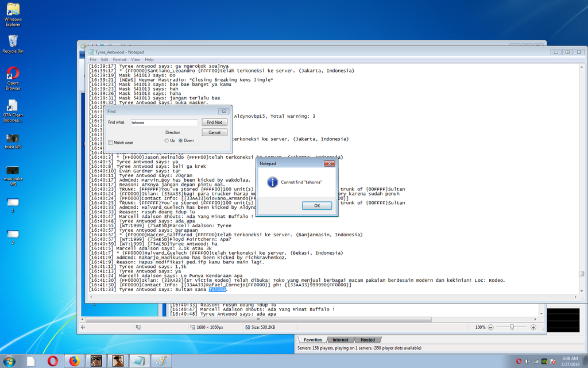Click Cancel in the Find dialog
The height and width of the screenshot is (368, 588).
(x=215, y=133)
